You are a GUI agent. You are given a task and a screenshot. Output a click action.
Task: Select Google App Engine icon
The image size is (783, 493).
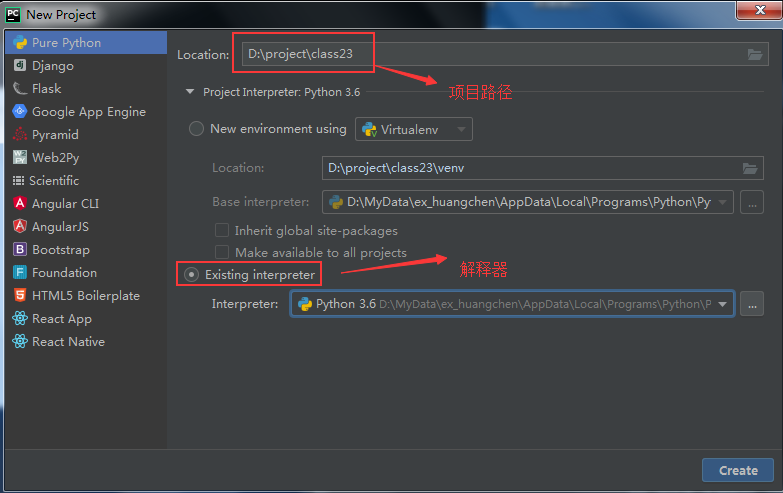[x=20, y=111]
